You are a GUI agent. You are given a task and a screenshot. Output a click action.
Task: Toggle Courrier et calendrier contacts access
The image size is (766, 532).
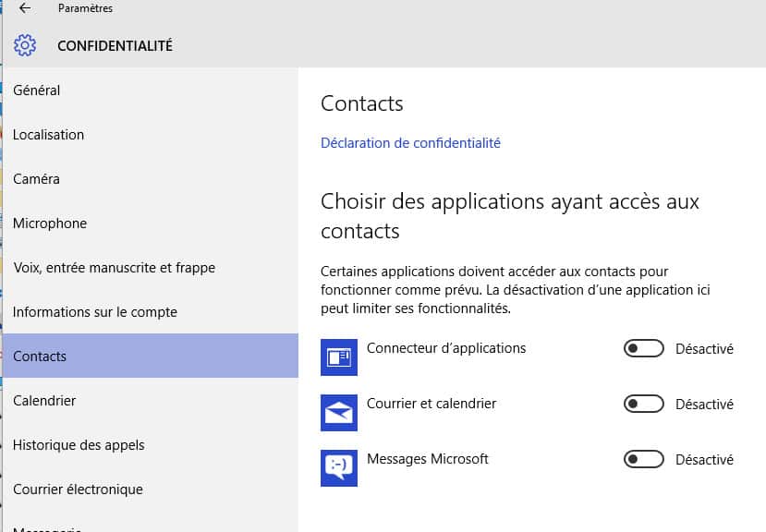click(x=643, y=404)
